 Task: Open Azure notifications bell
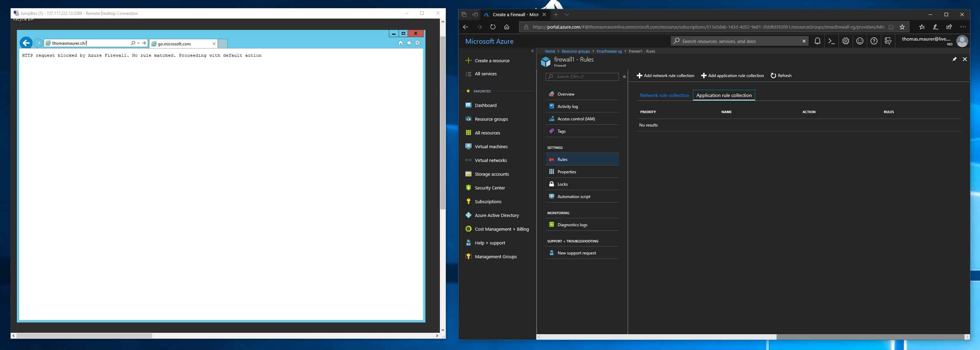pos(817,41)
